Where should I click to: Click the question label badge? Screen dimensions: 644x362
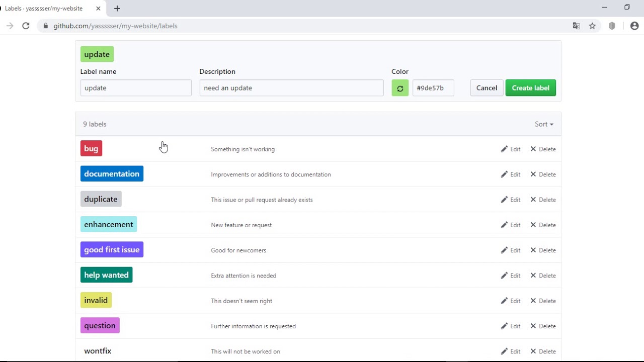100,326
